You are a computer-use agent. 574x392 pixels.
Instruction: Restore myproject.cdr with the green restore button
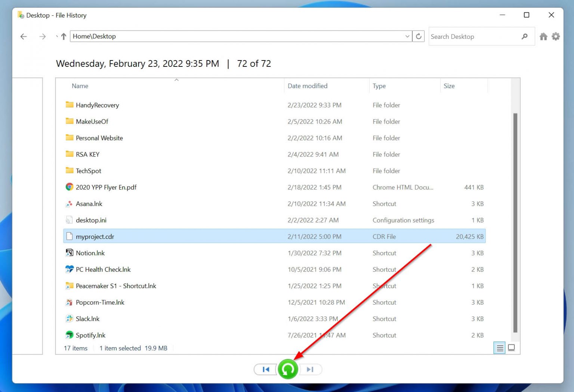(287, 369)
